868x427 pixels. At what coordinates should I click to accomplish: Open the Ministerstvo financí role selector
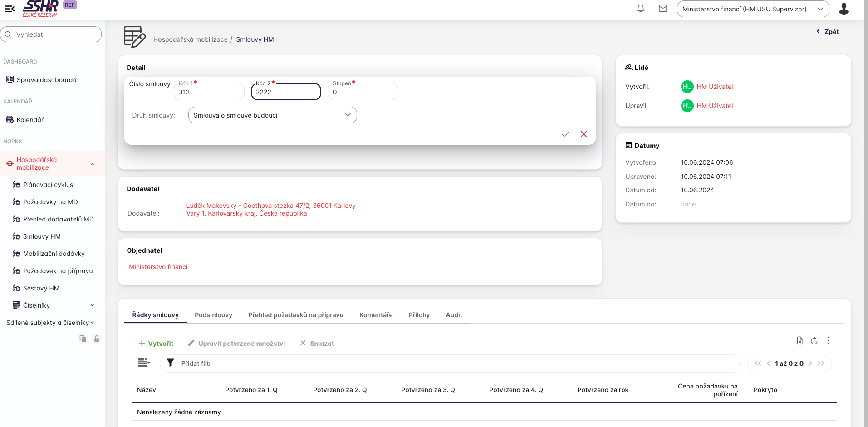click(752, 9)
